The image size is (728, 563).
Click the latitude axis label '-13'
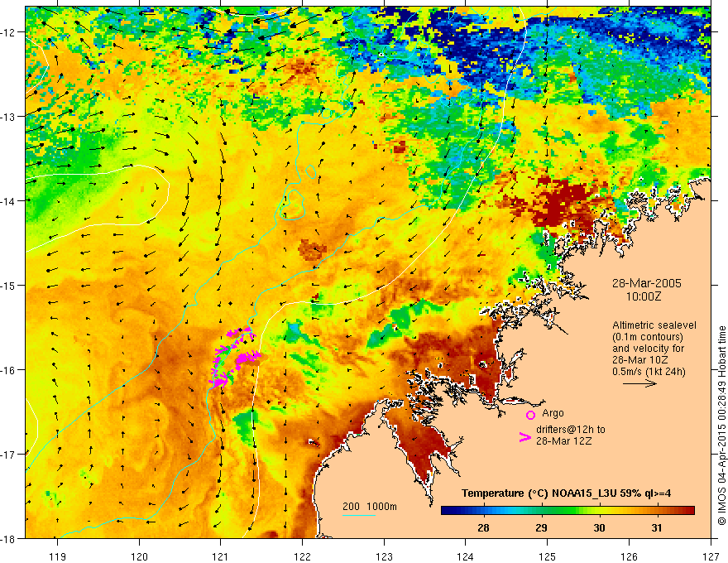(9, 117)
